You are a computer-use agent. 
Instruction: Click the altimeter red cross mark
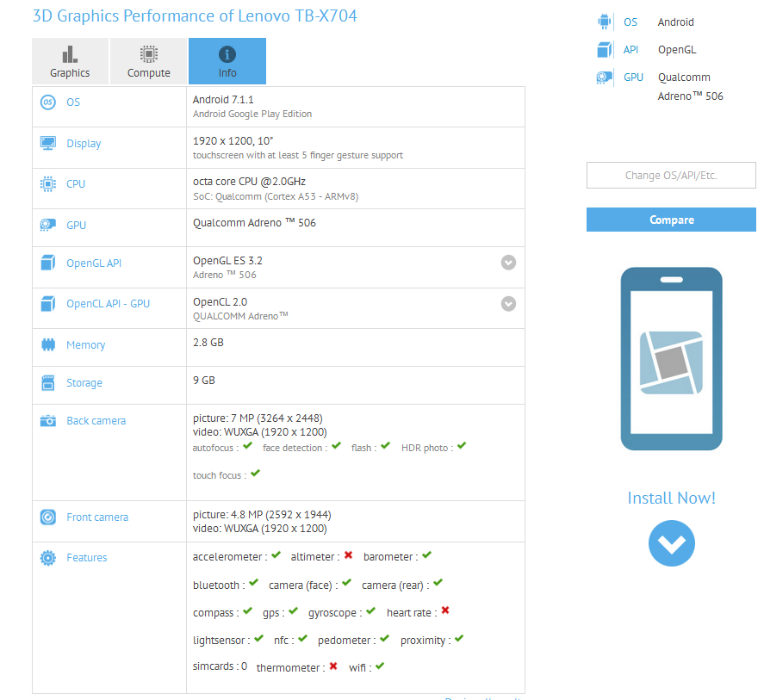point(348,554)
